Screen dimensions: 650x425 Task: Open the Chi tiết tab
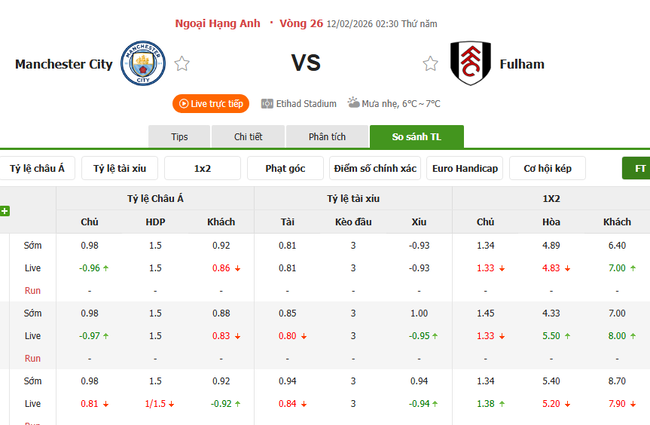[249, 137]
